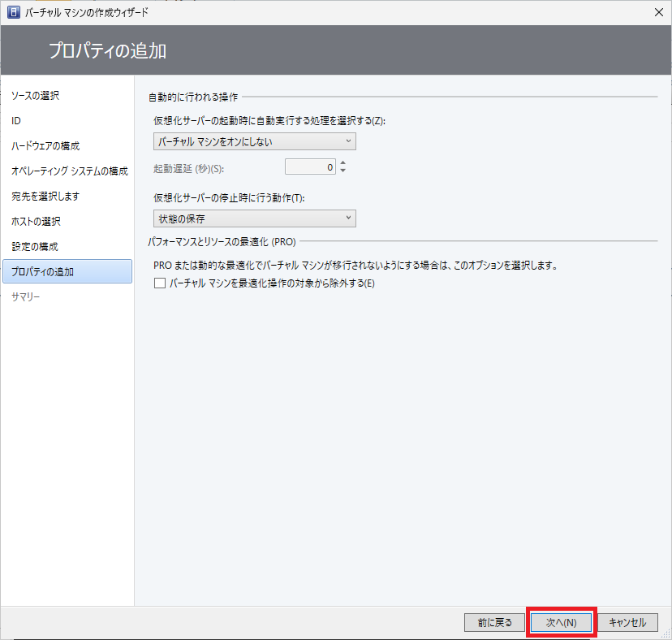Click the 次へ(N) button
672x640 pixels.
coord(561,622)
